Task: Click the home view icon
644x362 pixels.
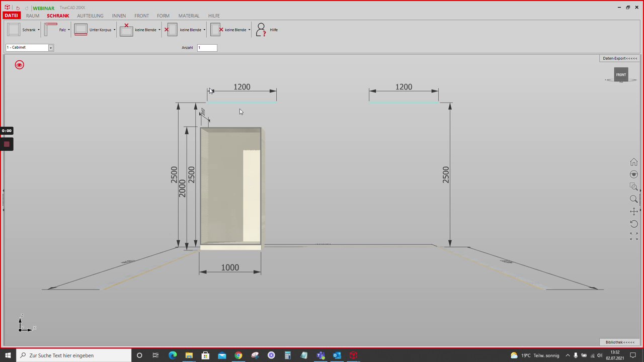Action: (633, 162)
